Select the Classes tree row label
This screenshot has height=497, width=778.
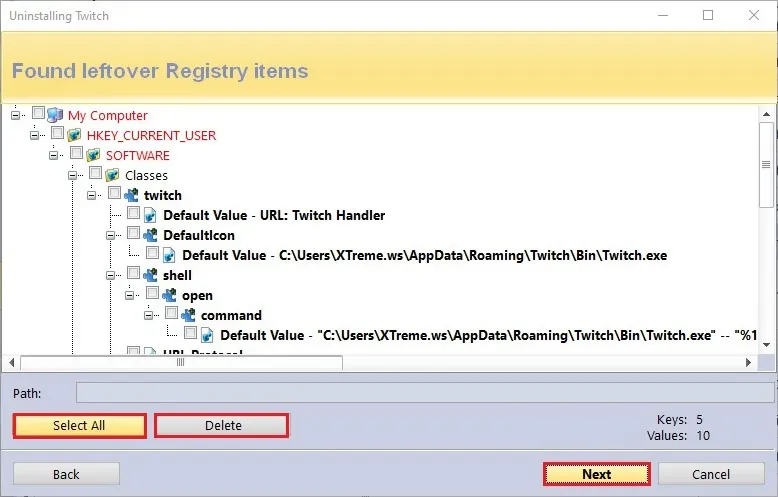coord(146,176)
